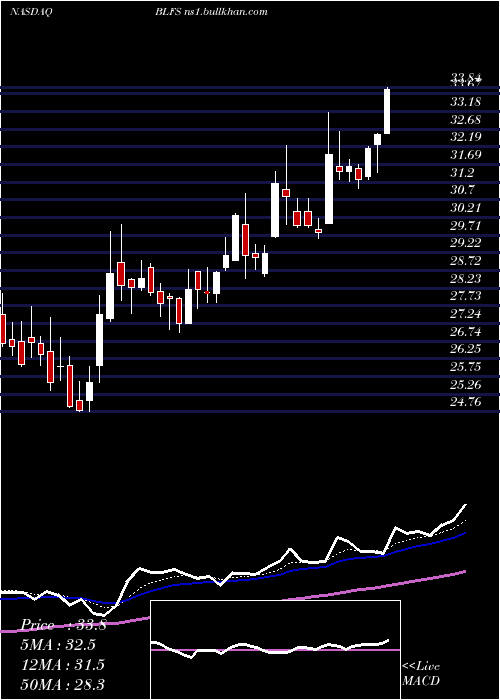Viewport: 500px width, 700px height.
Task: Click the 33.18 price axis label
Action: [x=466, y=102]
